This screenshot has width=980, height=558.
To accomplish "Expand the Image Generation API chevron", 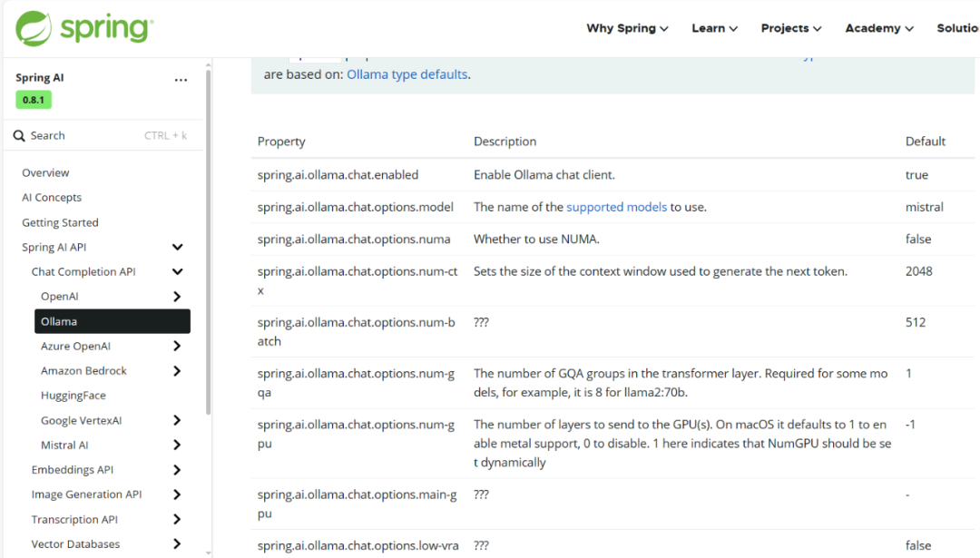I will (177, 494).
